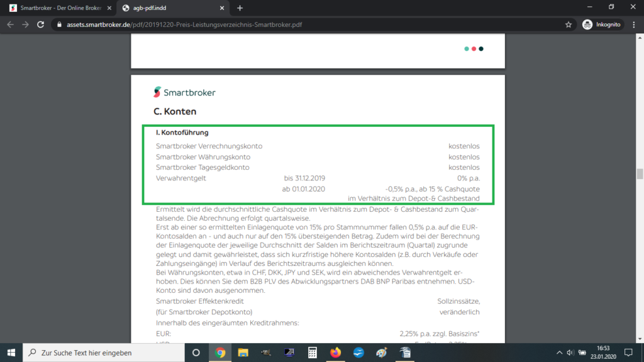Go back to the previous page

click(x=10, y=25)
